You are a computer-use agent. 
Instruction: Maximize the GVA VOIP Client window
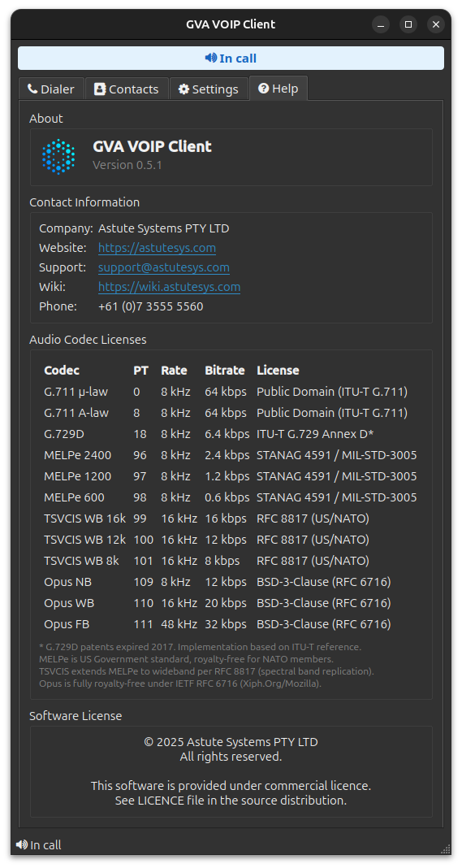point(408,24)
